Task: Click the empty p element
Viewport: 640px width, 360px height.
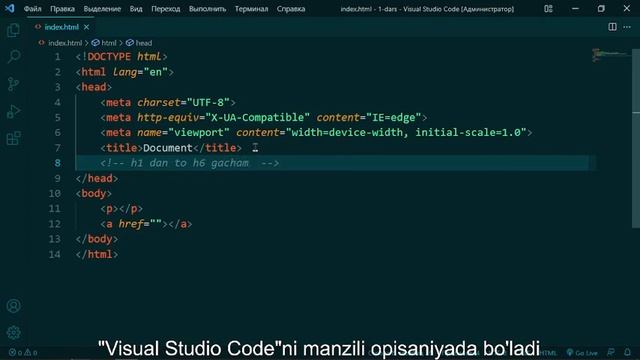Action: point(121,209)
